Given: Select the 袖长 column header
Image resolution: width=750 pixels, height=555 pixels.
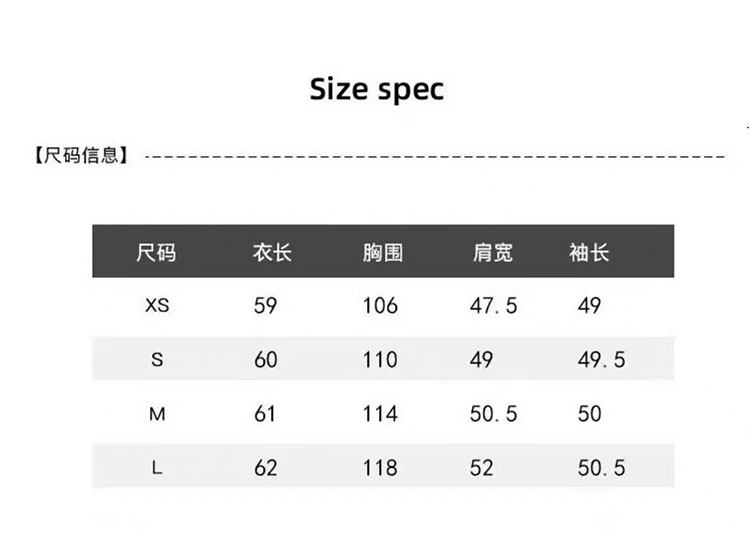Looking at the screenshot, I should coord(589,252).
